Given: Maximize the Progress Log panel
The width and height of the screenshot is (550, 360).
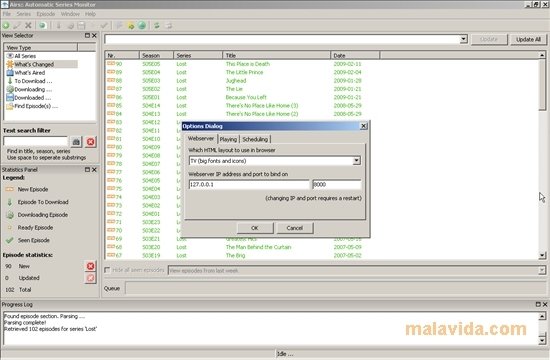Looking at the screenshot, I should point(538,304).
